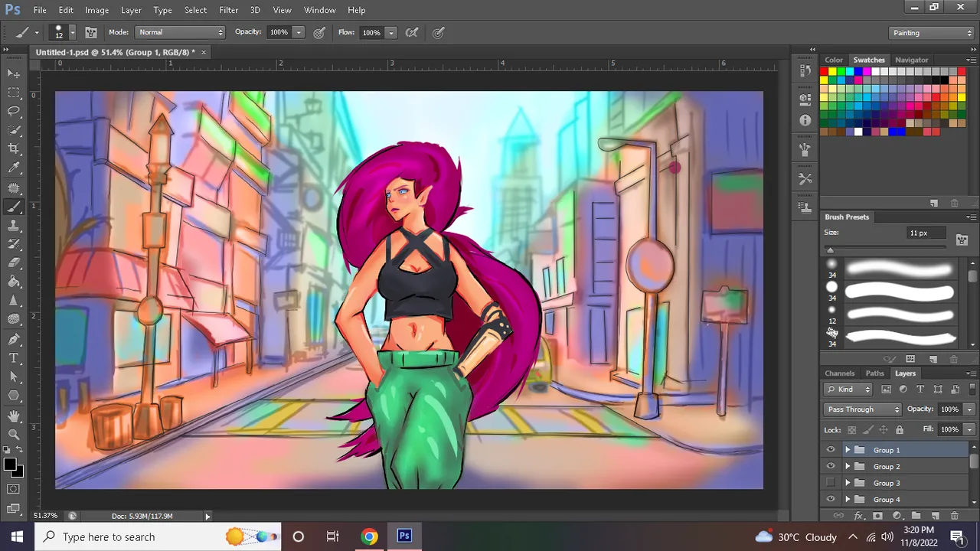Hide the Group 4 layer

831,500
